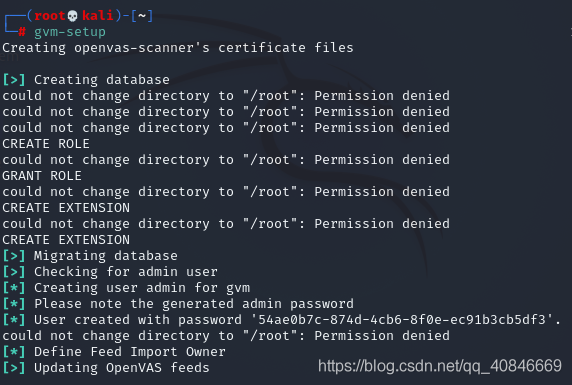This screenshot has width=572, height=385.
Task: Click the red 'root' username in the prompt
Action: (50, 16)
